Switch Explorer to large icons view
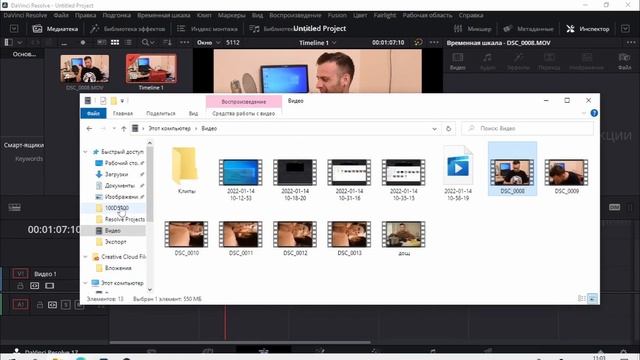 coord(592,299)
